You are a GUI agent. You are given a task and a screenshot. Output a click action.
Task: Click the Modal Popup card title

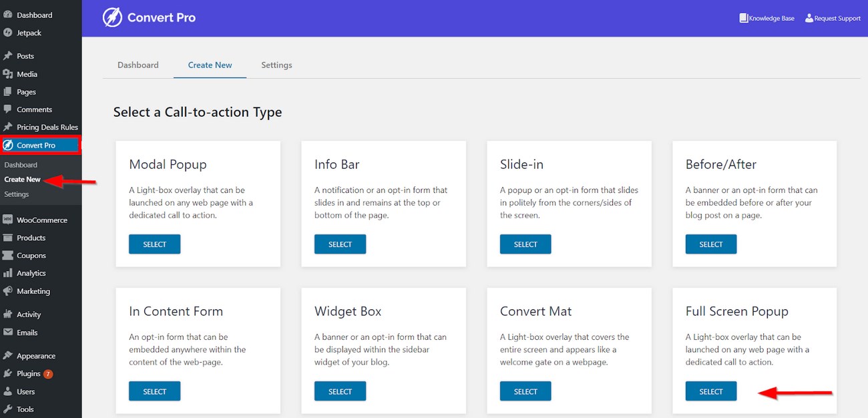tap(168, 164)
